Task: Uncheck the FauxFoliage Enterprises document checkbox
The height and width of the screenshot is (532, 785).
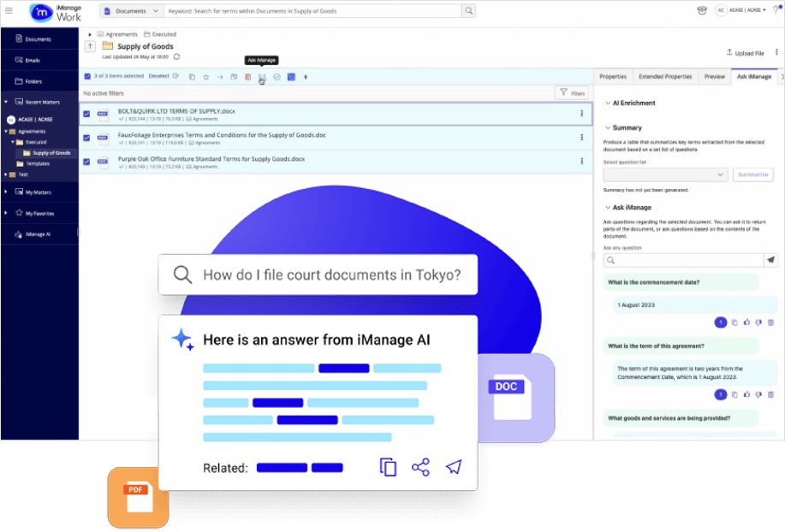Action: click(x=86, y=138)
